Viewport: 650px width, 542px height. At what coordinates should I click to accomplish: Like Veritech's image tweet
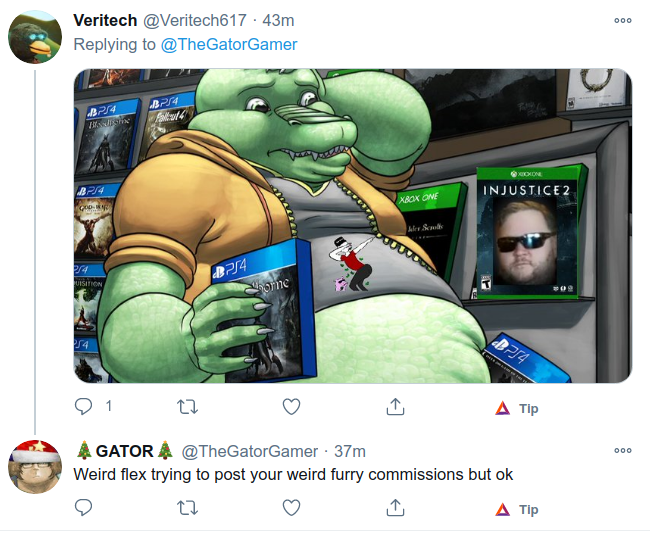point(291,407)
